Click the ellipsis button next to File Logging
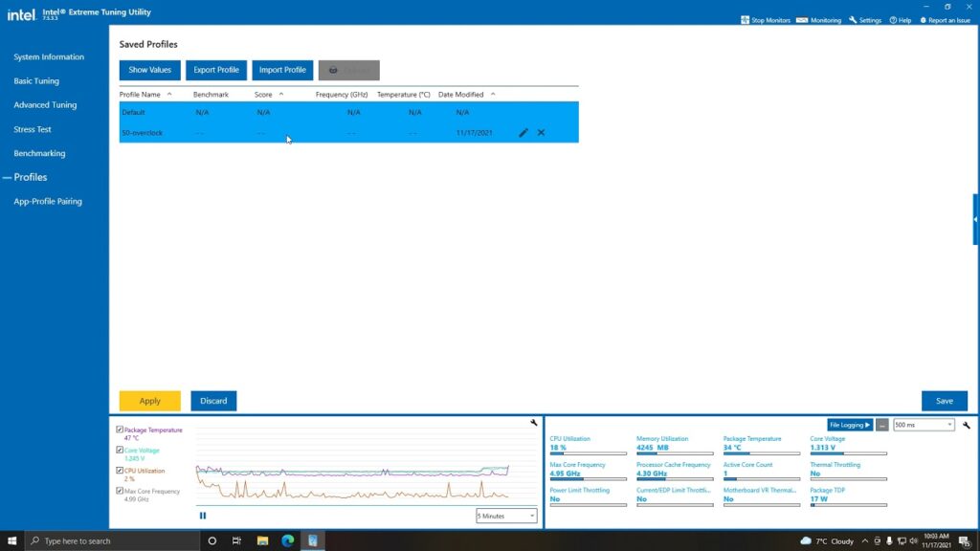The image size is (980, 551). [881, 425]
